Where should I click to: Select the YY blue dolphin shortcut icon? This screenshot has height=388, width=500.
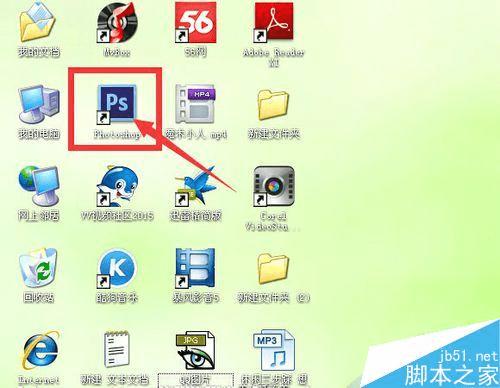tap(117, 186)
